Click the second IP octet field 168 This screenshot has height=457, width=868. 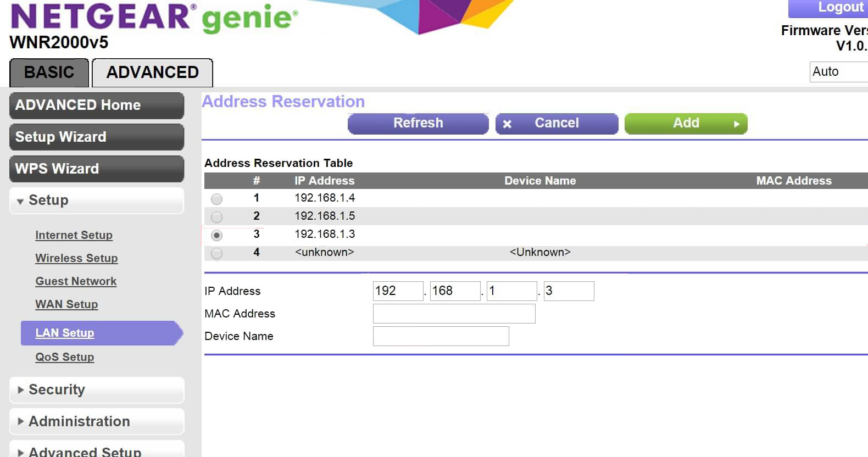click(455, 291)
